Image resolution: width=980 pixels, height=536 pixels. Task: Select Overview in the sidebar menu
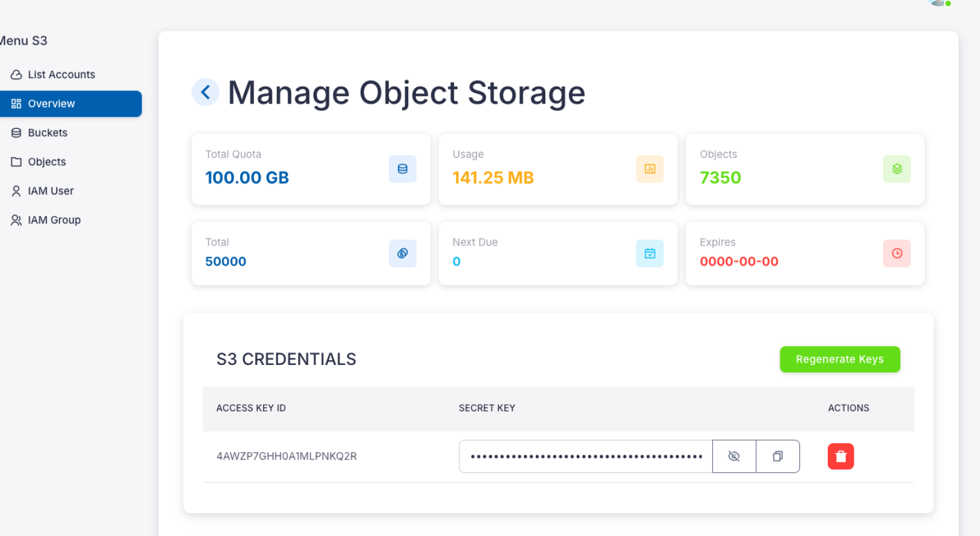click(71, 104)
